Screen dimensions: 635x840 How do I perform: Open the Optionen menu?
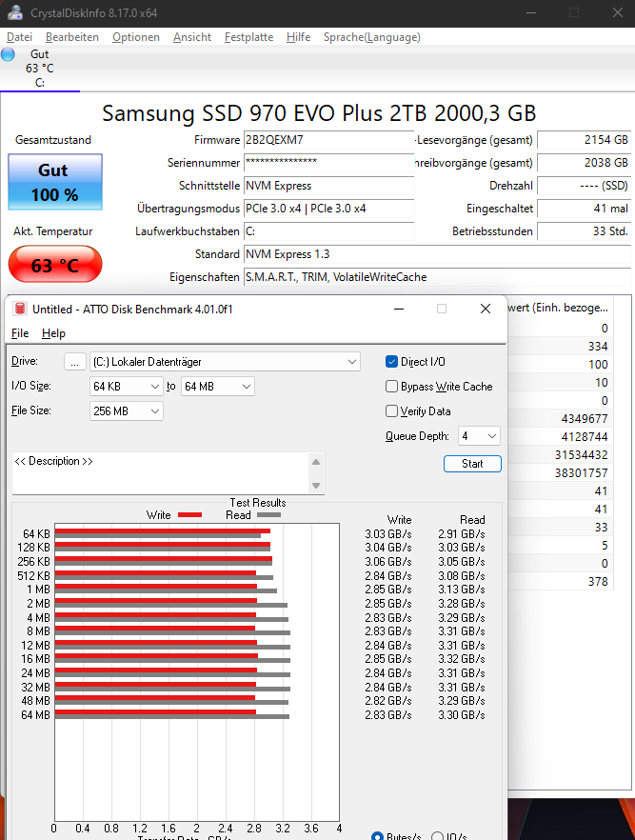[136, 37]
